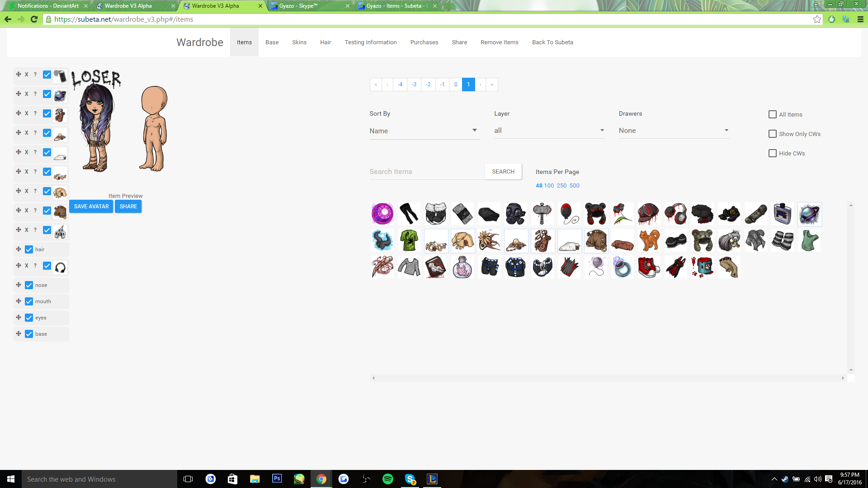Remove the headphones layer with X

click(x=26, y=266)
